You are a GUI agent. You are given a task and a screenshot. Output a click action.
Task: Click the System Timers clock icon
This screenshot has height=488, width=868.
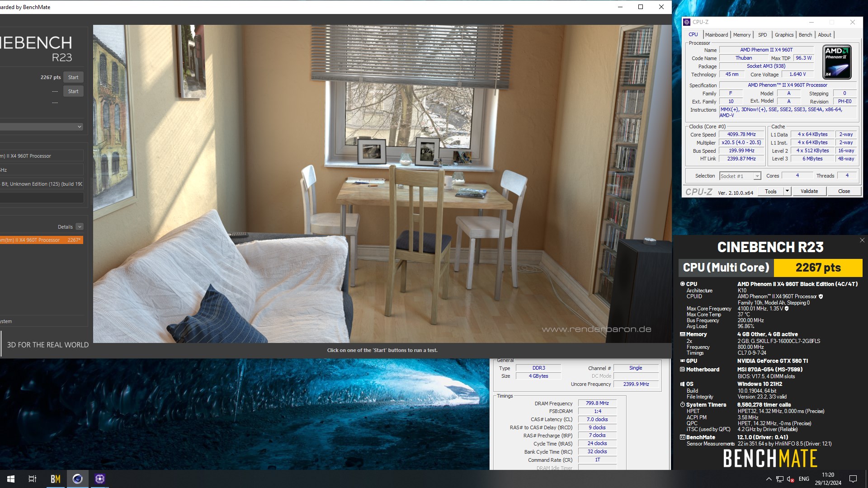coord(683,405)
